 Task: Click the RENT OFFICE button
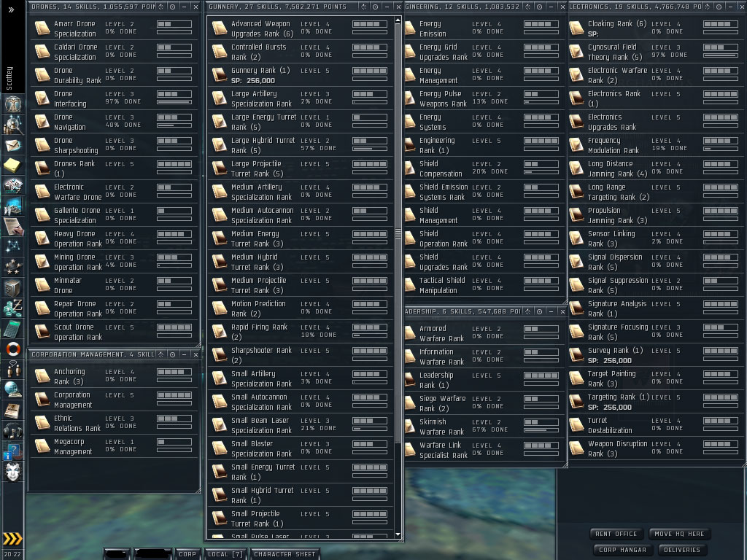pyautogui.click(x=616, y=534)
